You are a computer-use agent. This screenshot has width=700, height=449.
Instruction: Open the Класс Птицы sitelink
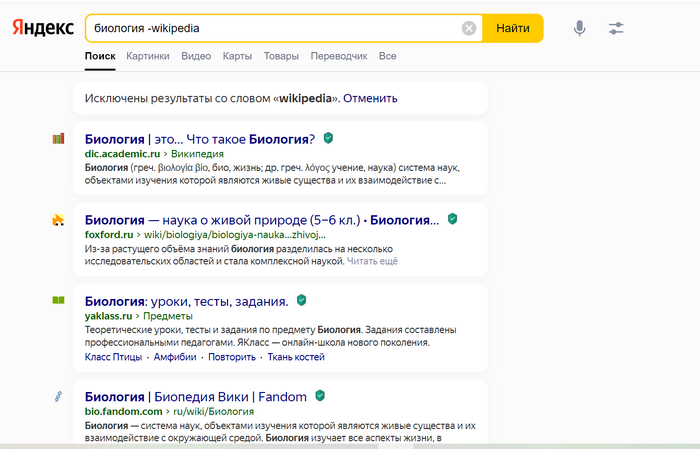click(x=113, y=357)
